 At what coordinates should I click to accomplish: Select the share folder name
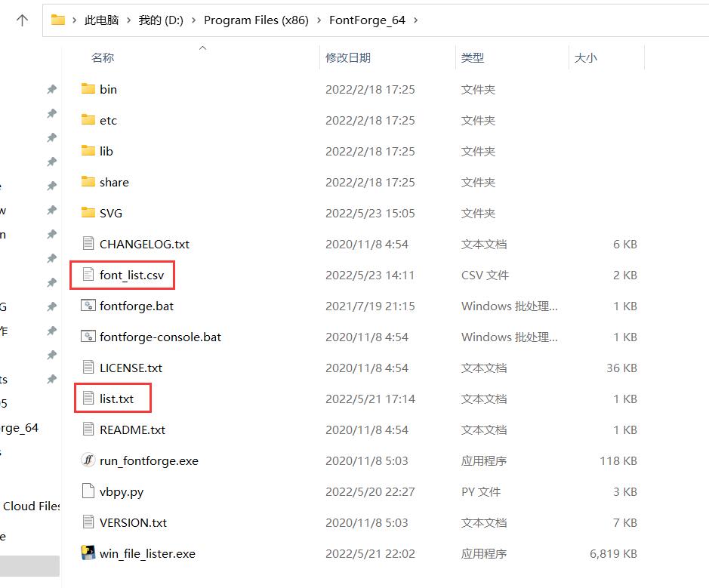point(114,182)
